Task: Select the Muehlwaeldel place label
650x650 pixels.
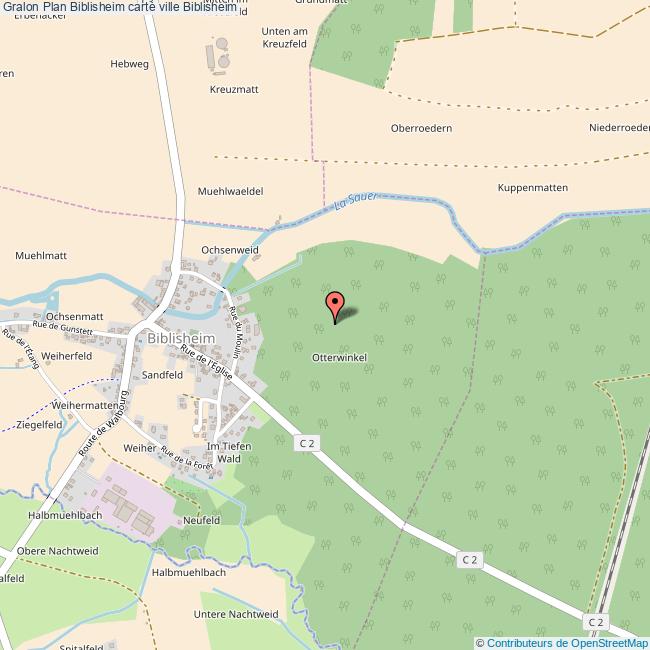Action: coord(230,191)
